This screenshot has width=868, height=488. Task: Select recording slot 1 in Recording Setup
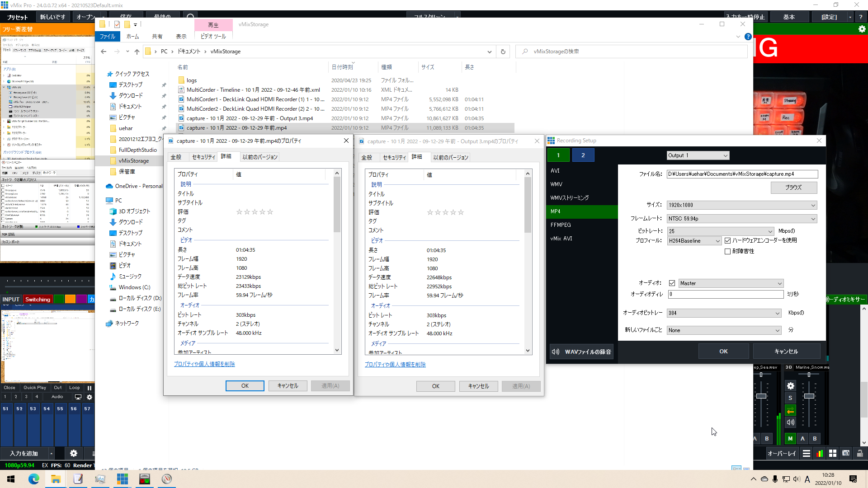coord(558,155)
